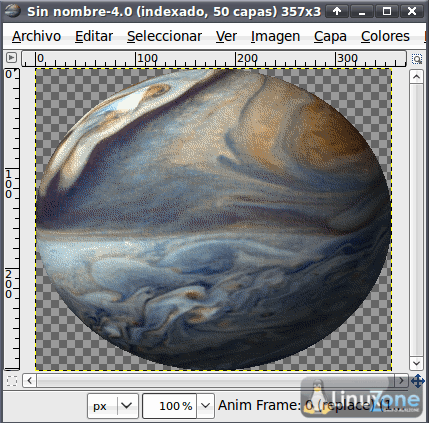
Task: Click the vertical scrollbar down arrow
Action: [416, 363]
